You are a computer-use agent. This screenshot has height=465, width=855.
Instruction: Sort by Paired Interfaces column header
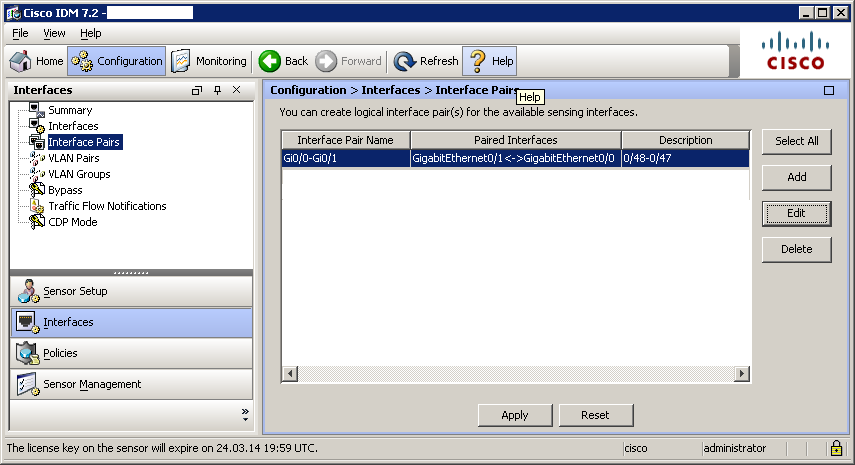tap(516, 140)
